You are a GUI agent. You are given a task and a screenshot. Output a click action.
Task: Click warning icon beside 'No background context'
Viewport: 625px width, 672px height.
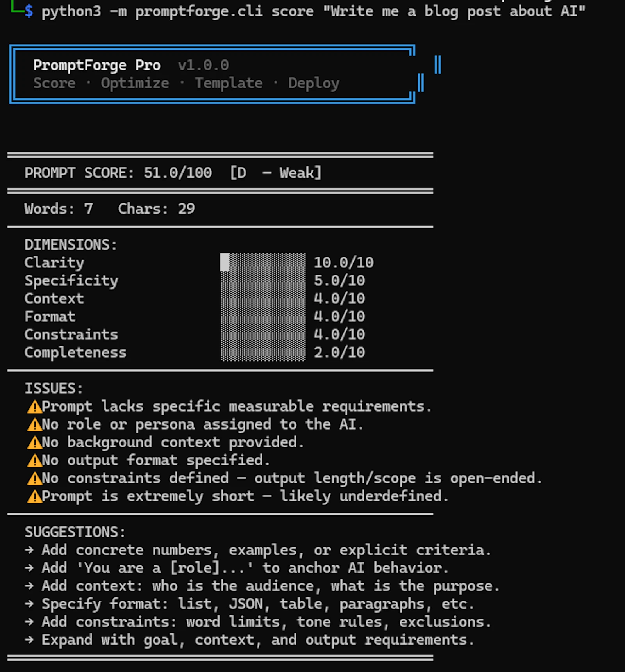pos(34,443)
